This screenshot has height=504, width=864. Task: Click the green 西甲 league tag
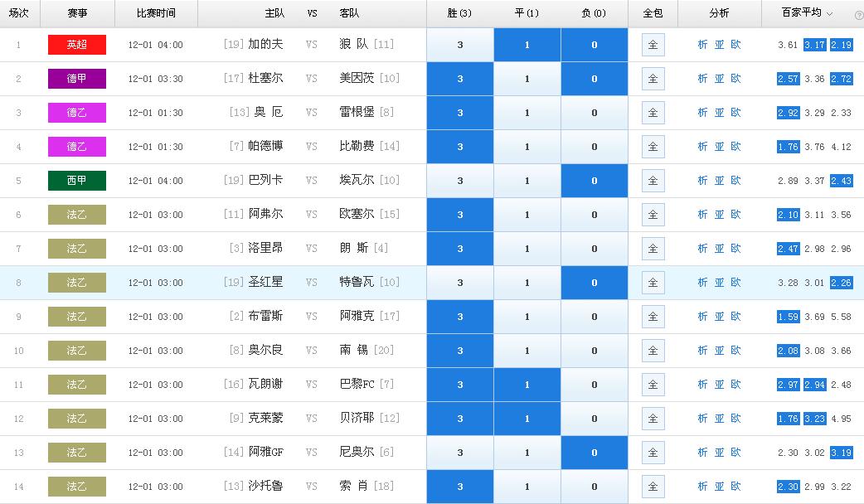click(76, 181)
